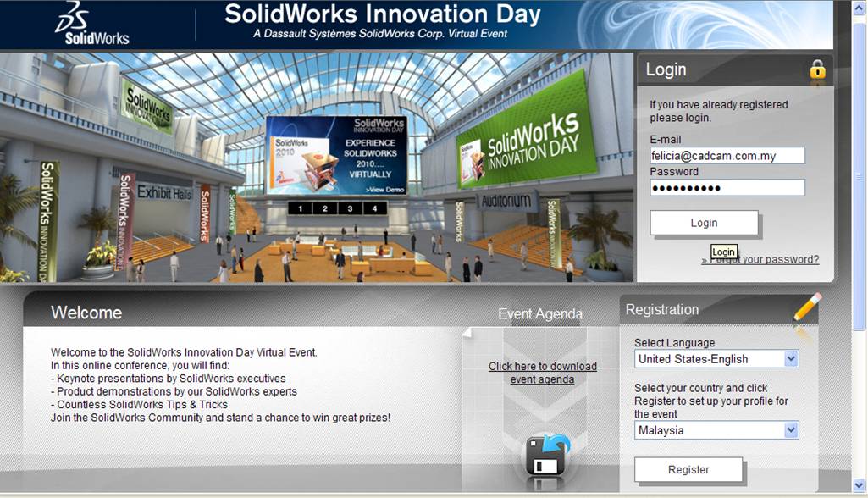Select slide 4 on the lobby screen
The width and height of the screenshot is (868, 498).
pyautogui.click(x=375, y=208)
